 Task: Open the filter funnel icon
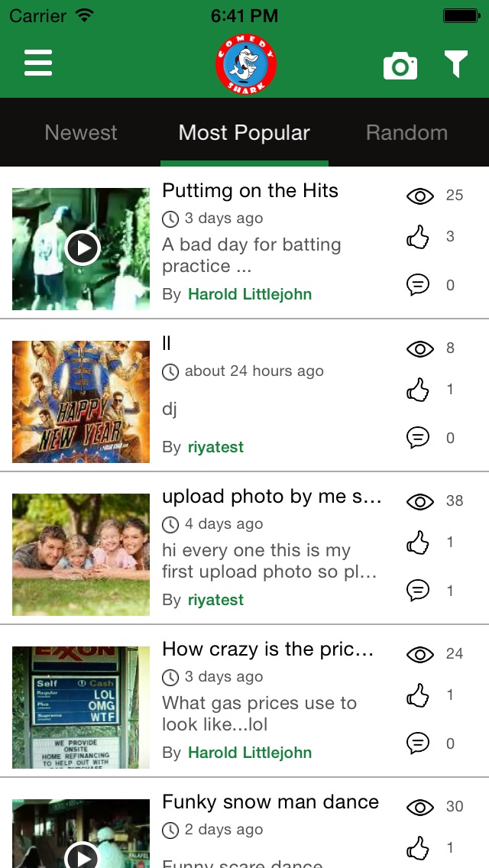(456, 64)
